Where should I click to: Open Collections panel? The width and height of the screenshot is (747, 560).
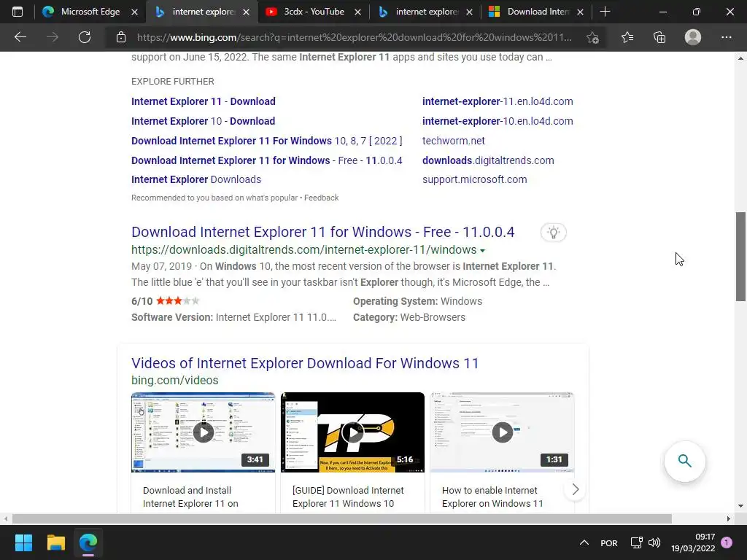pos(659,37)
